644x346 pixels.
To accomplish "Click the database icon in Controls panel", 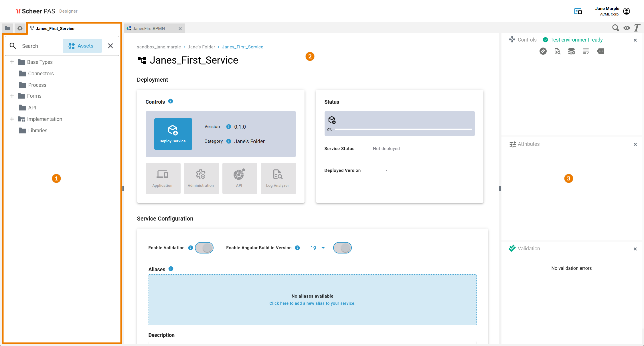I will 571,51.
